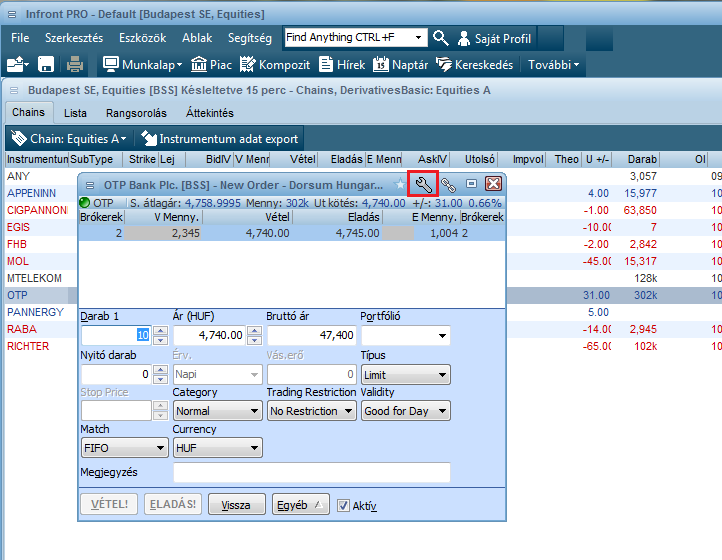Open Chain: Equities A selector
Image resolution: width=722 pixels, height=560 pixels.
point(69,139)
